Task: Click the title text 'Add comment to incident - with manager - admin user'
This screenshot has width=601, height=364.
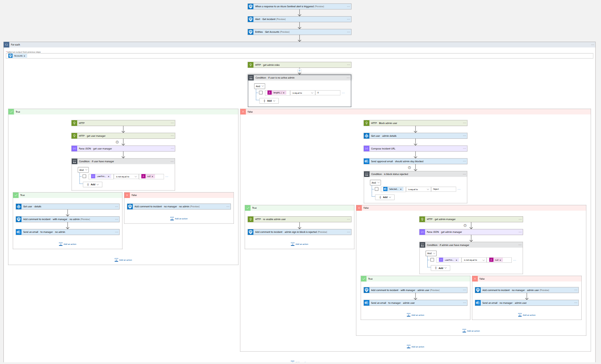Action: coord(400,290)
